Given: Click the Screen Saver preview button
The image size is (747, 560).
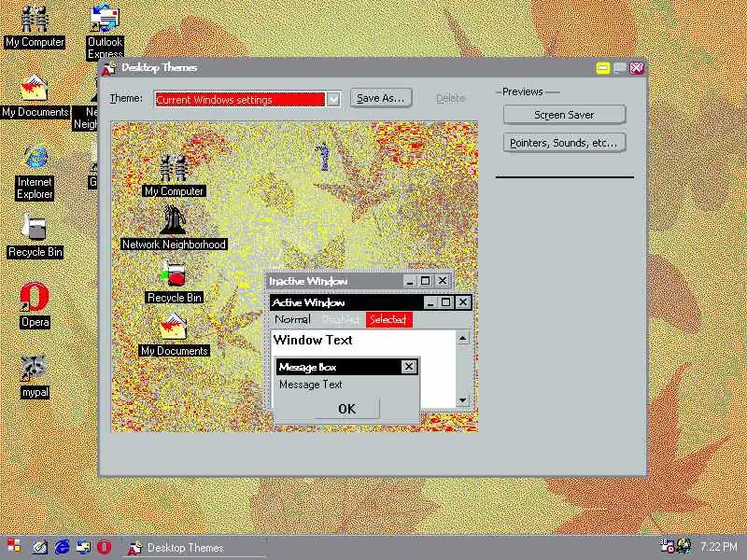Looking at the screenshot, I should (x=564, y=115).
